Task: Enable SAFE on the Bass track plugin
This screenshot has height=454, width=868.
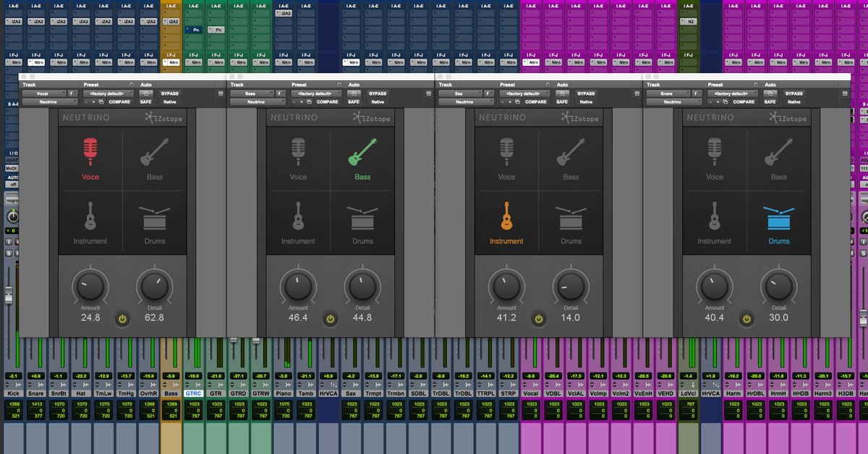Action: coord(354,101)
